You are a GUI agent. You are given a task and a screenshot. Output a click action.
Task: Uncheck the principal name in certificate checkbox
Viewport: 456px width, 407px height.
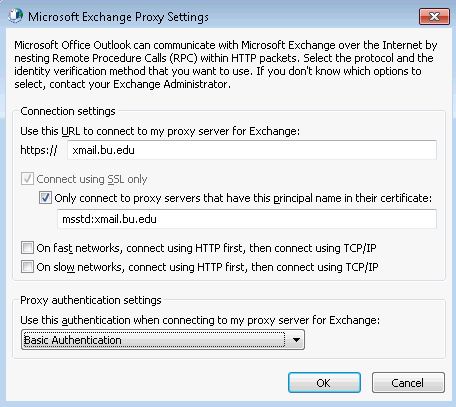click(45, 198)
